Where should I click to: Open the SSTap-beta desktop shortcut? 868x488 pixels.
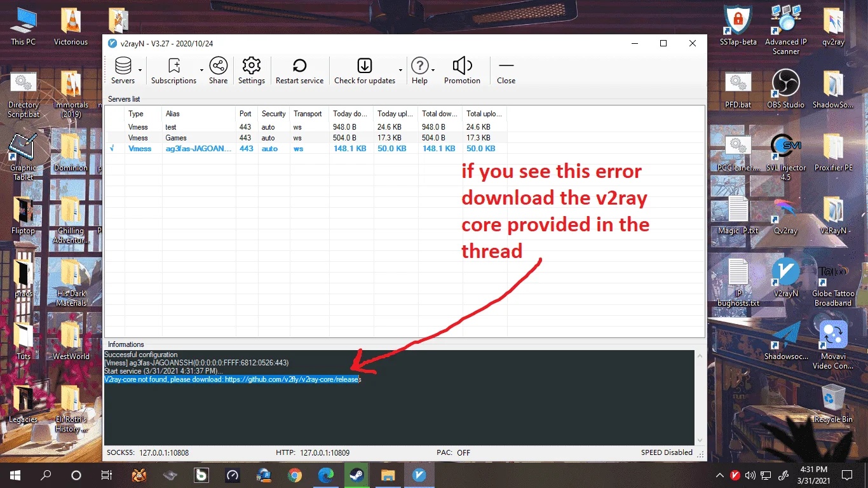click(x=738, y=26)
